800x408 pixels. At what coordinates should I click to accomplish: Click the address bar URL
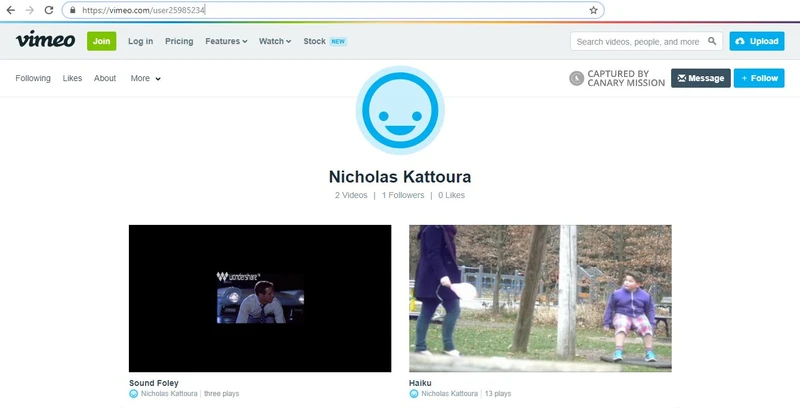pyautogui.click(x=143, y=10)
